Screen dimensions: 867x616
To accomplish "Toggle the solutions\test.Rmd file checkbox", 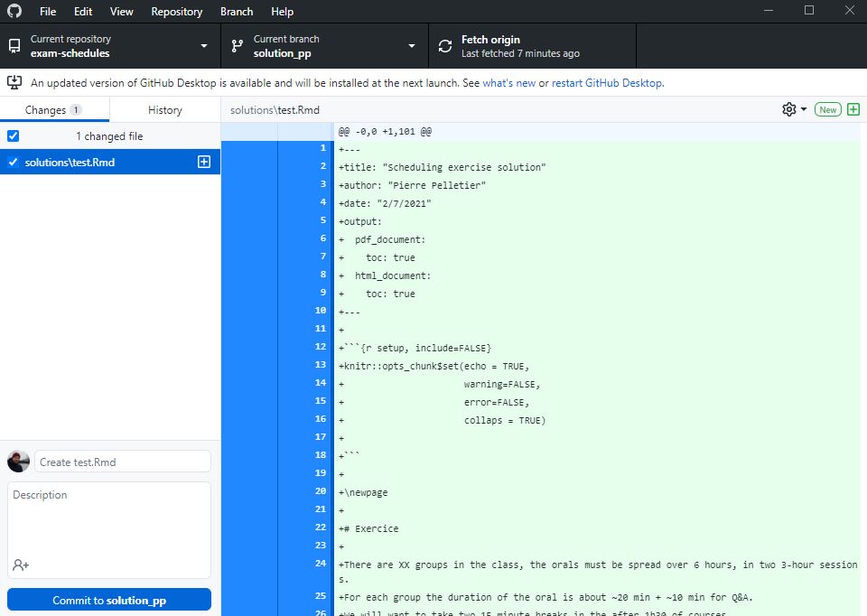I will (13, 163).
